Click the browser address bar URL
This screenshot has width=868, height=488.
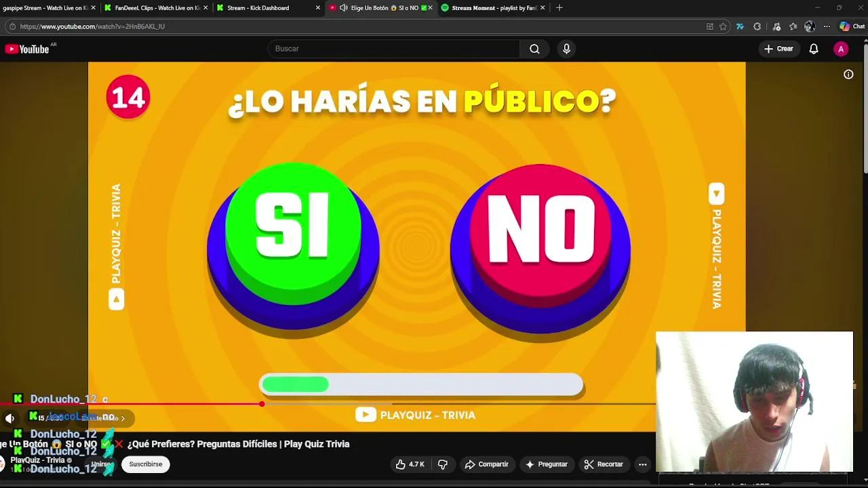click(x=92, y=26)
